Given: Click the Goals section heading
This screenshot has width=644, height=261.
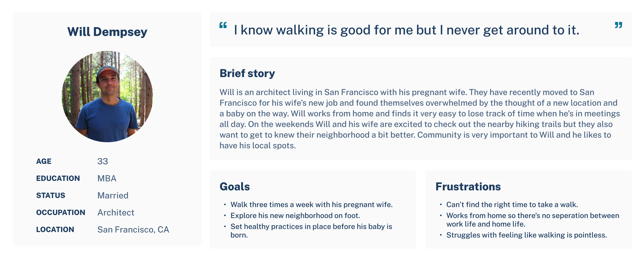Looking at the screenshot, I should click(x=235, y=187).
